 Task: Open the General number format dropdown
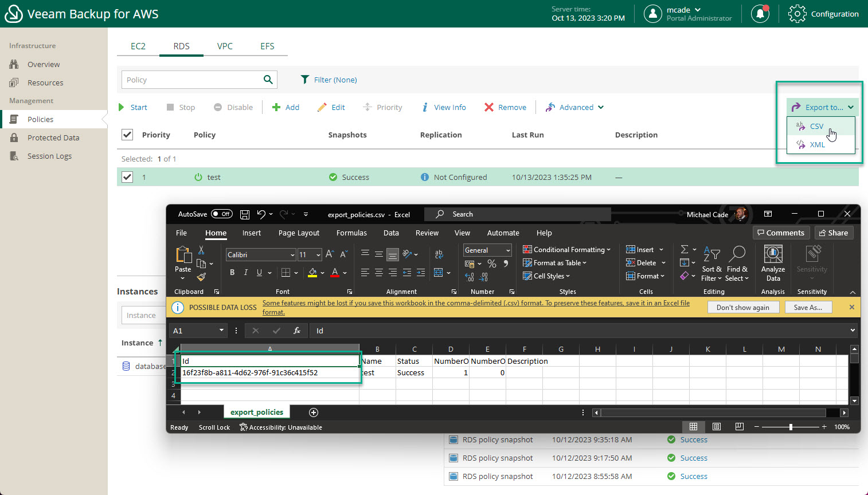pos(508,250)
